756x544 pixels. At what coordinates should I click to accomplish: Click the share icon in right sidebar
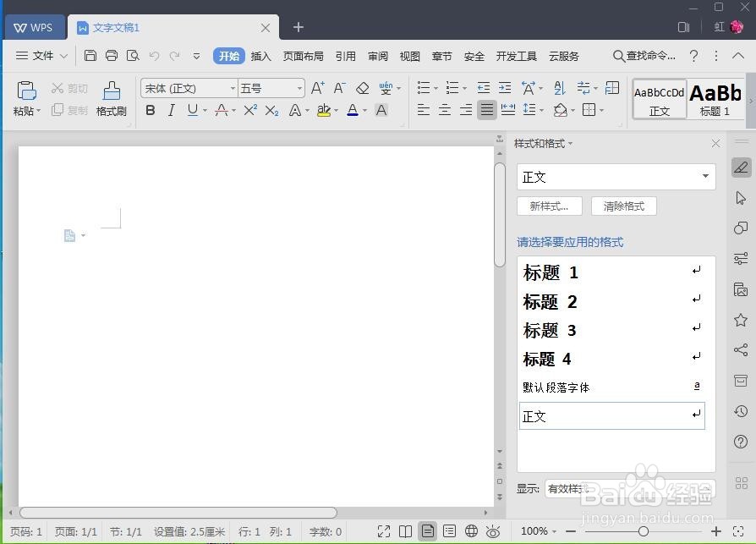(x=741, y=349)
